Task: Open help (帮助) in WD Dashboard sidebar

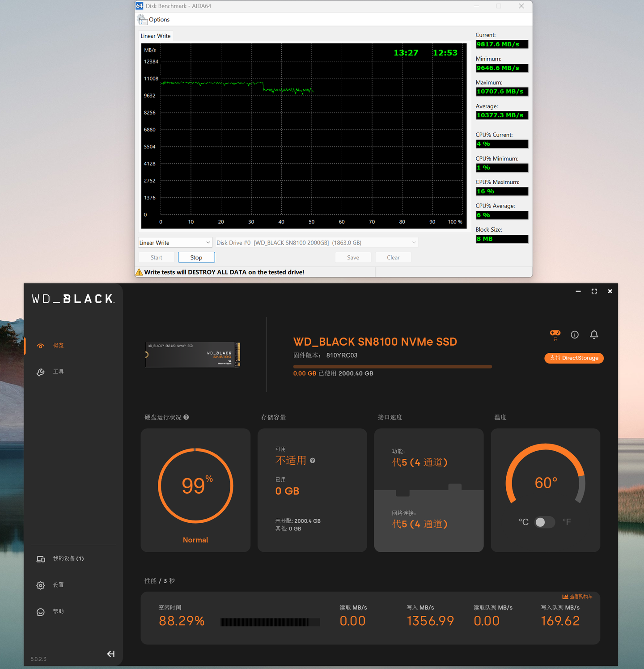Action: (x=58, y=611)
